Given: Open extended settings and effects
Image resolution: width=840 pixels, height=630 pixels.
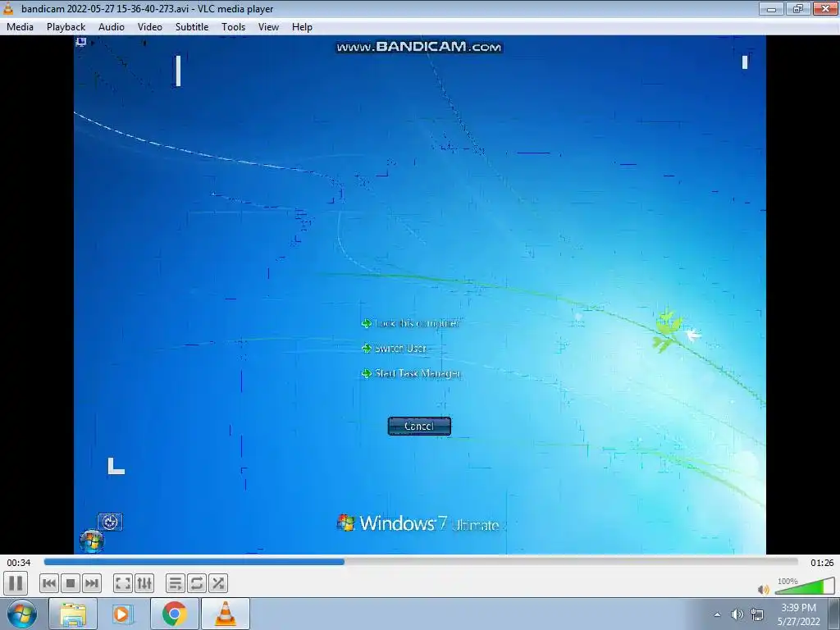Looking at the screenshot, I should (x=144, y=583).
